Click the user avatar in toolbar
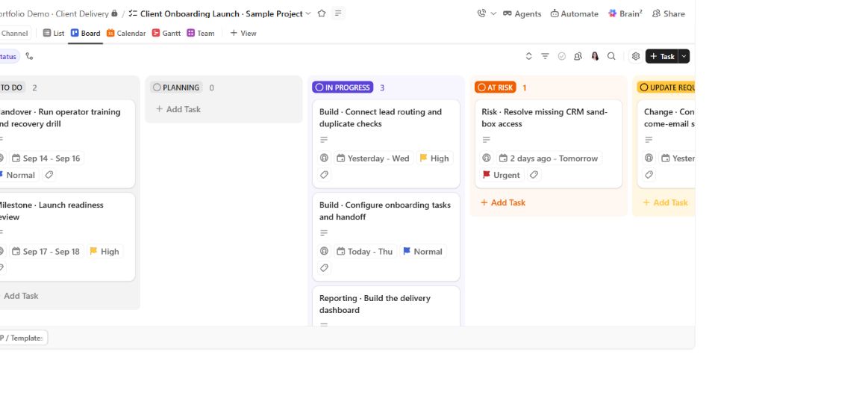Image resolution: width=868 pixels, height=399 pixels. 595,56
